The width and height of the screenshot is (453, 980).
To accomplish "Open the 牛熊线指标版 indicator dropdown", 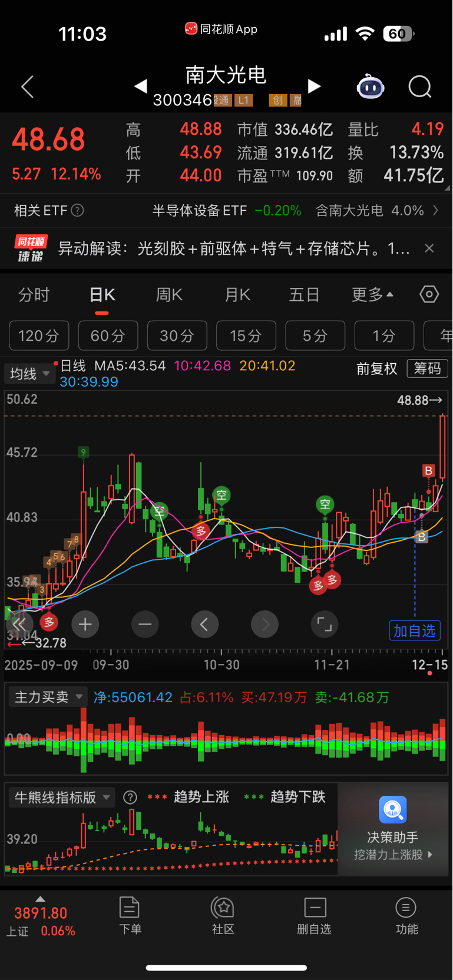I will point(61,798).
